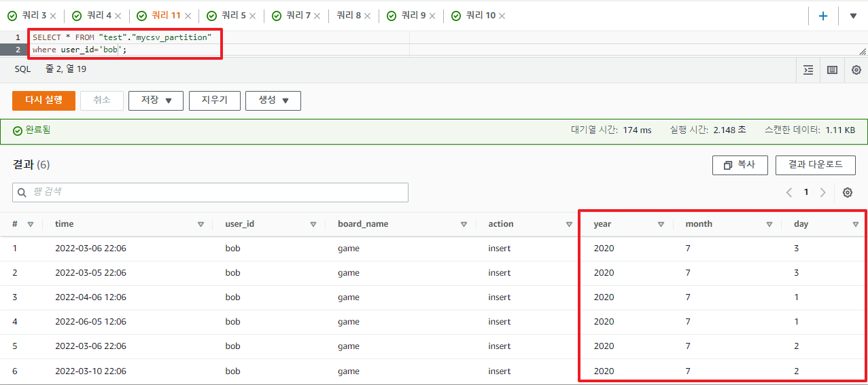Viewport: 868px width, 385px height.
Task: Click the 복사 copy results button
Action: point(740,165)
